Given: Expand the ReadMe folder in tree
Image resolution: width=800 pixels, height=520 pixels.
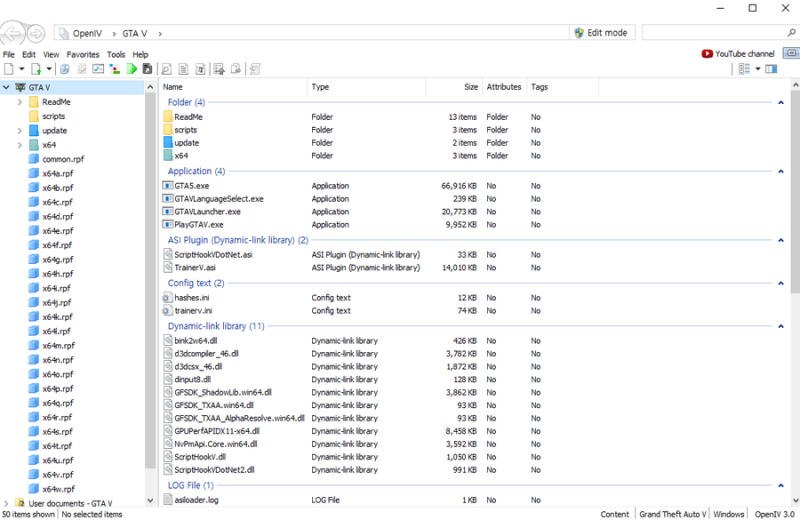Looking at the screenshot, I should point(19,102).
